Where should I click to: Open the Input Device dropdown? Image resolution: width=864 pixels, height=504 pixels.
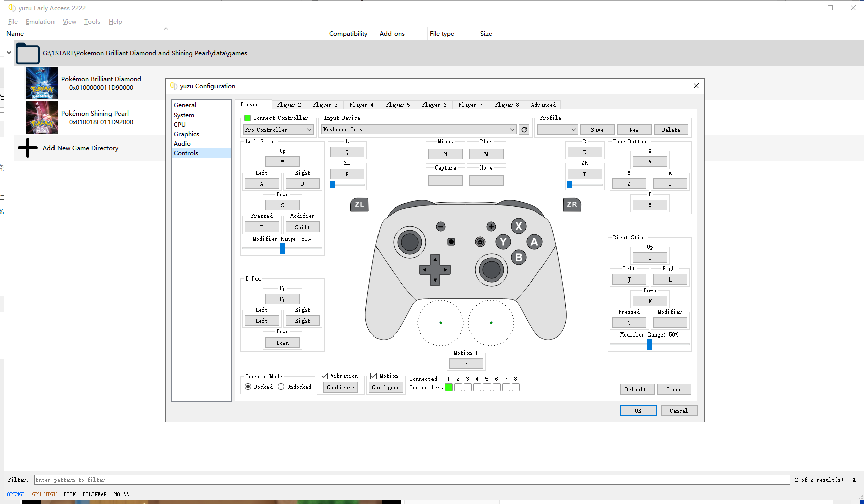click(418, 130)
